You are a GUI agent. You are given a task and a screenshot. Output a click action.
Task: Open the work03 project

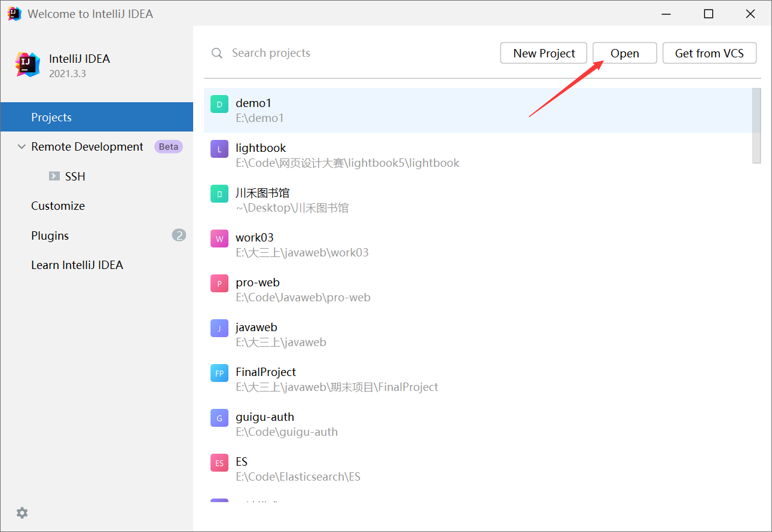[478, 244]
